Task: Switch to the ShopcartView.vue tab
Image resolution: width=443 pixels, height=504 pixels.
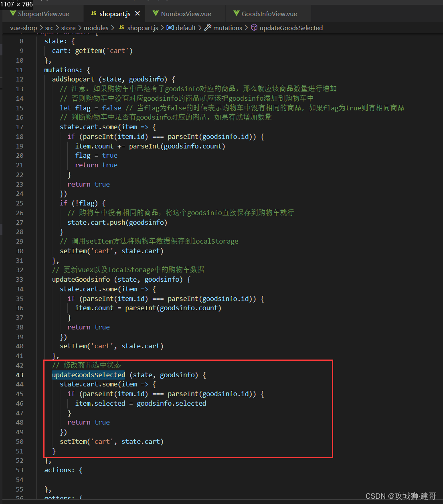Action: pyautogui.click(x=43, y=14)
